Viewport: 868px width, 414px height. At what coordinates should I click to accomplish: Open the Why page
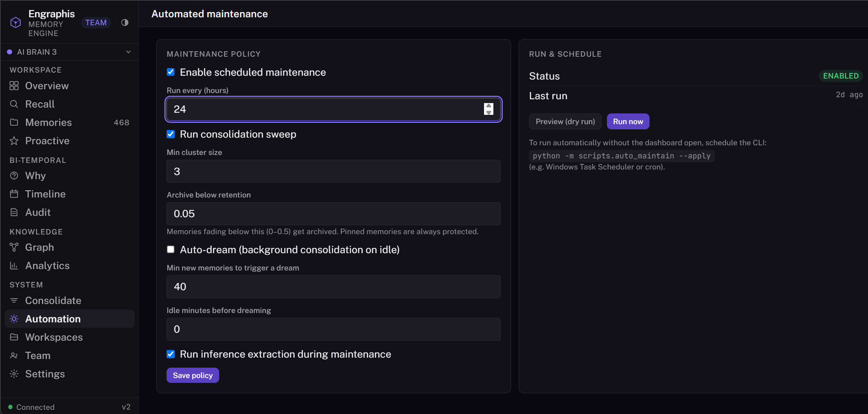(69, 176)
